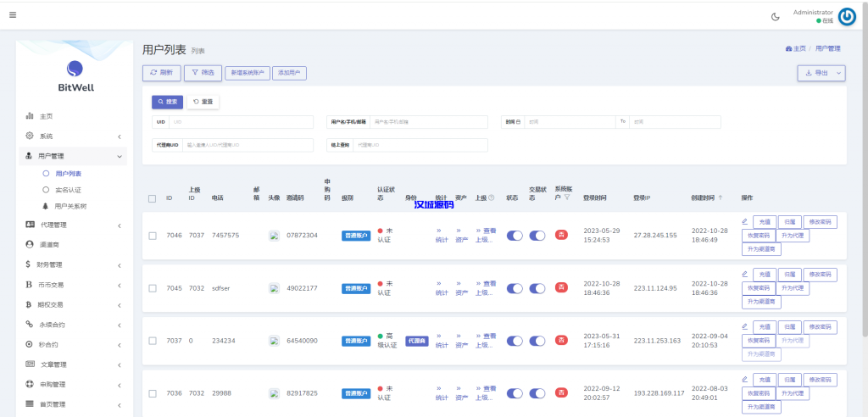
Task: Switch to dark mode with moon icon
Action: 775,16
